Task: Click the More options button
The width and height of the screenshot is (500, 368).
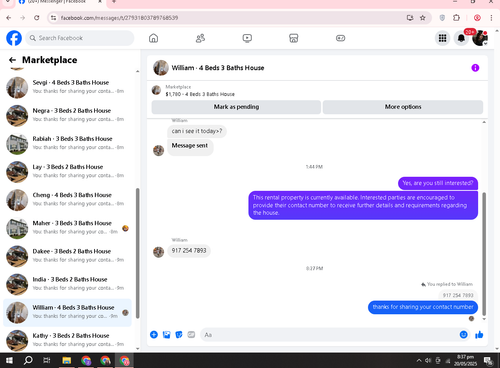Action: click(403, 107)
